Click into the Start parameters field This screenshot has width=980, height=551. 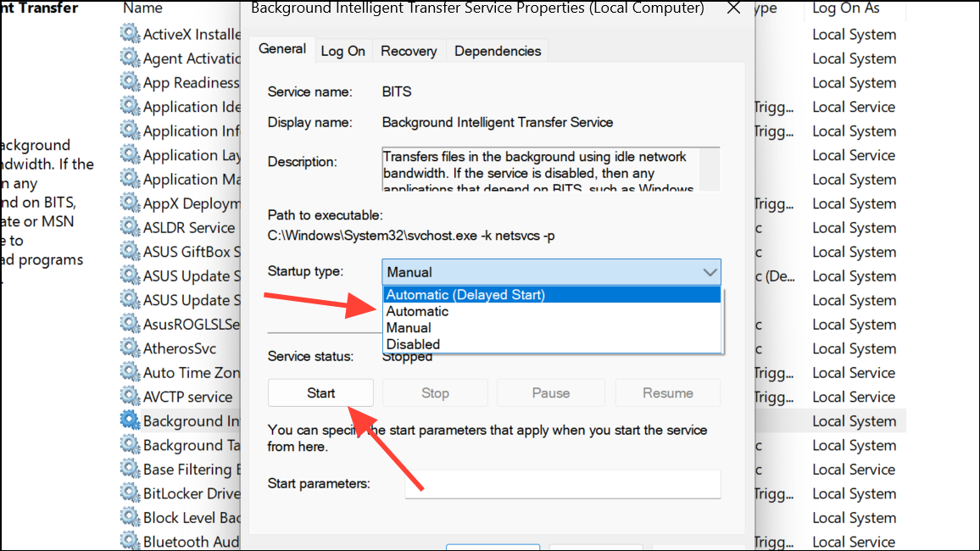[x=563, y=484]
